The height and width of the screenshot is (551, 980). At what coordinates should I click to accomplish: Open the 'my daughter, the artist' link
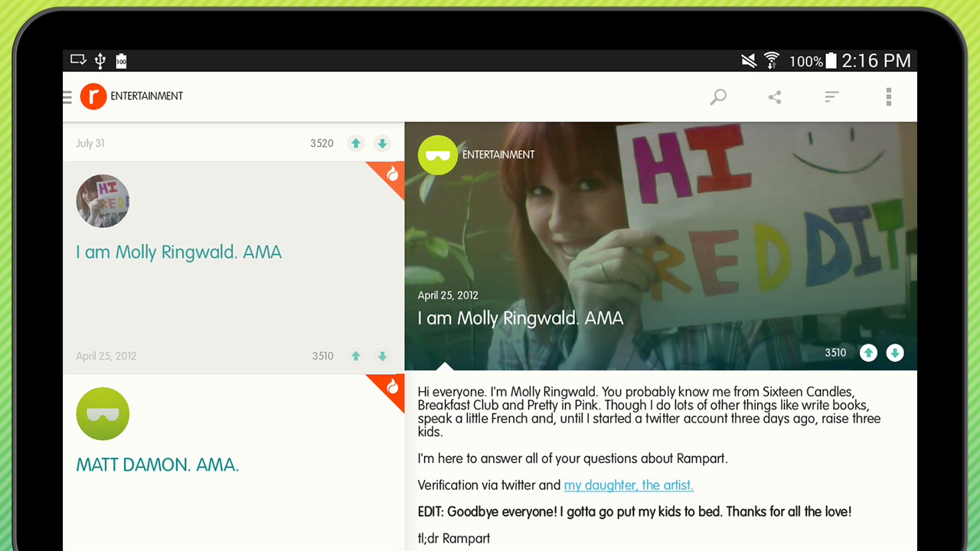pyautogui.click(x=628, y=485)
